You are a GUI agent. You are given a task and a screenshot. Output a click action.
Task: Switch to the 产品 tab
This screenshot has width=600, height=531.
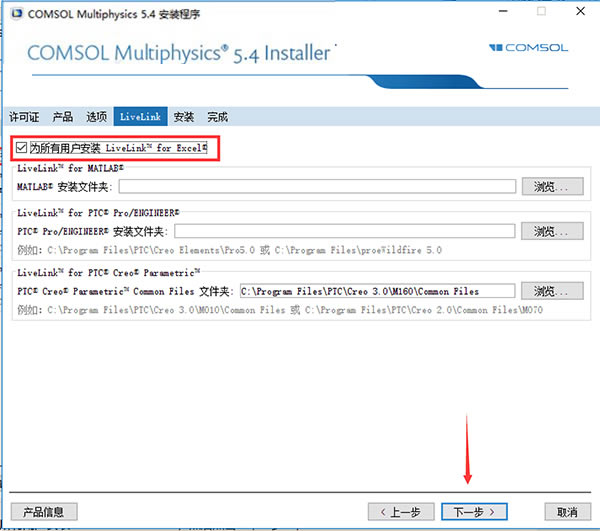click(x=63, y=117)
